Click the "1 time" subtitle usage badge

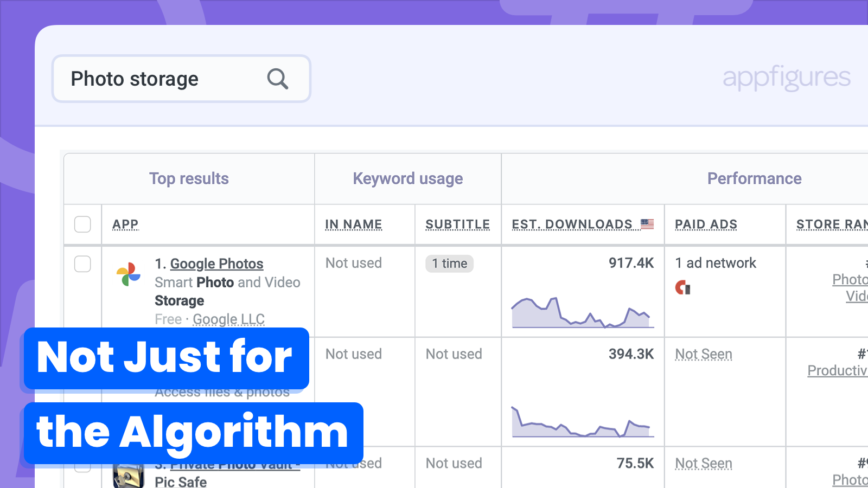click(449, 264)
